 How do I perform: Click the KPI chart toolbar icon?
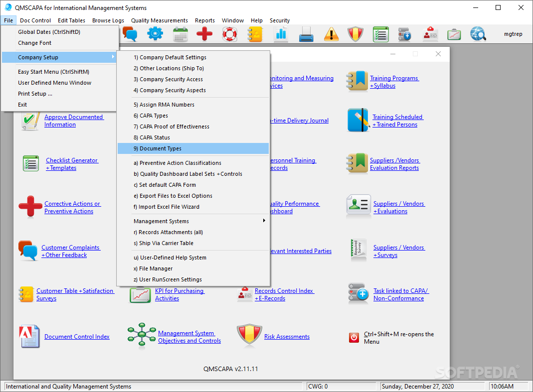click(x=454, y=34)
